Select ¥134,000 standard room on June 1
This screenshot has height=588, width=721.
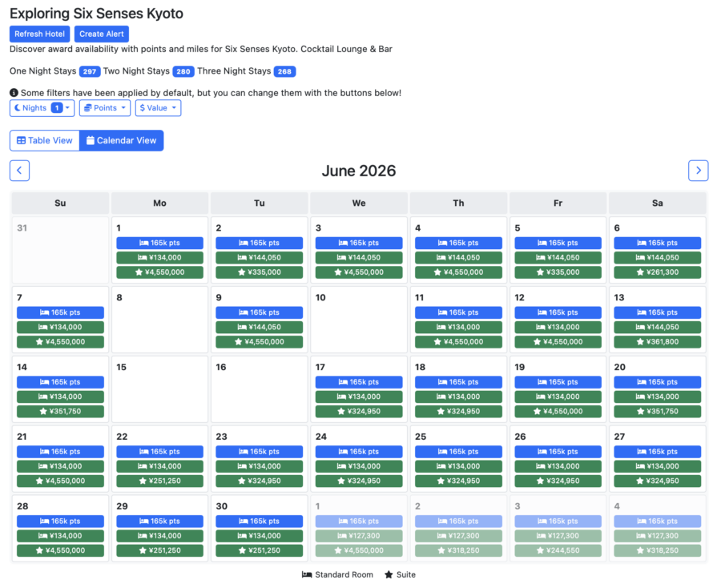coord(159,257)
